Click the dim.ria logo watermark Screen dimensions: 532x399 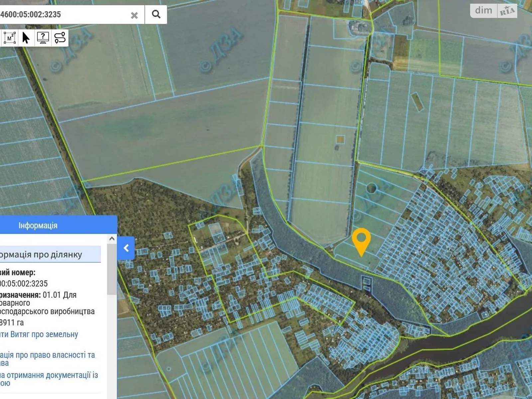(493, 11)
